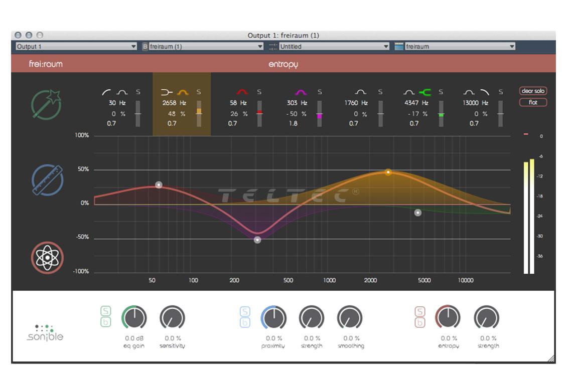The height and width of the screenshot is (392, 572).
Task: Open the Output 1 dropdown
Action: point(76,47)
